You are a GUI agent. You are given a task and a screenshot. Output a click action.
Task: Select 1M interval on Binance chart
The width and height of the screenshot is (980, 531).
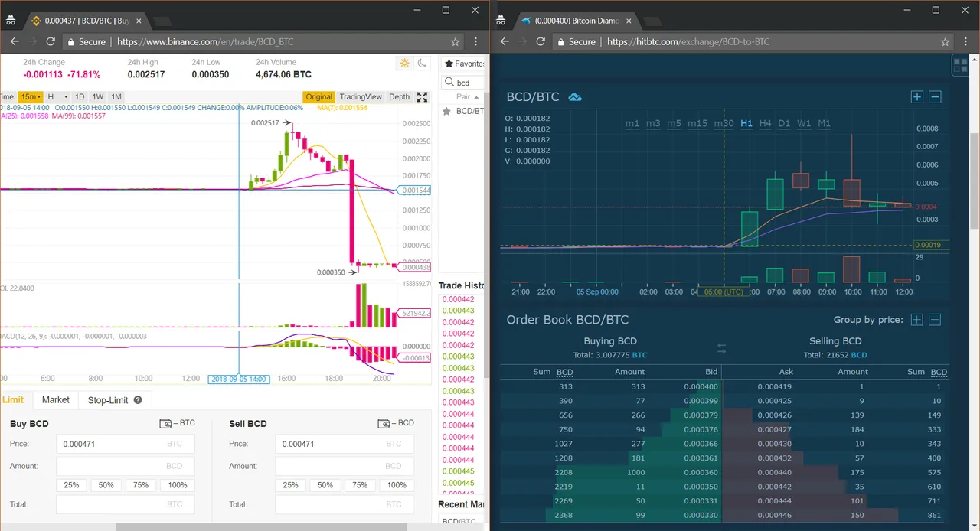(116, 96)
